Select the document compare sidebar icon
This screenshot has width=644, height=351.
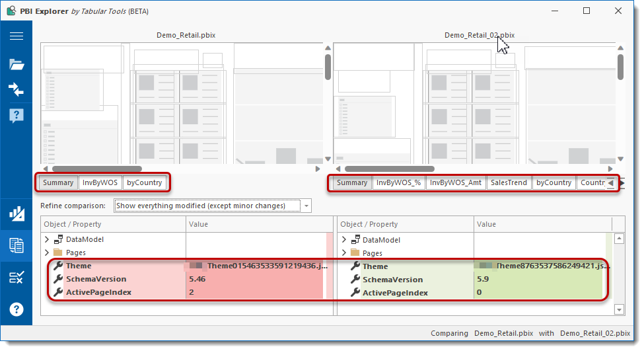coord(17,246)
